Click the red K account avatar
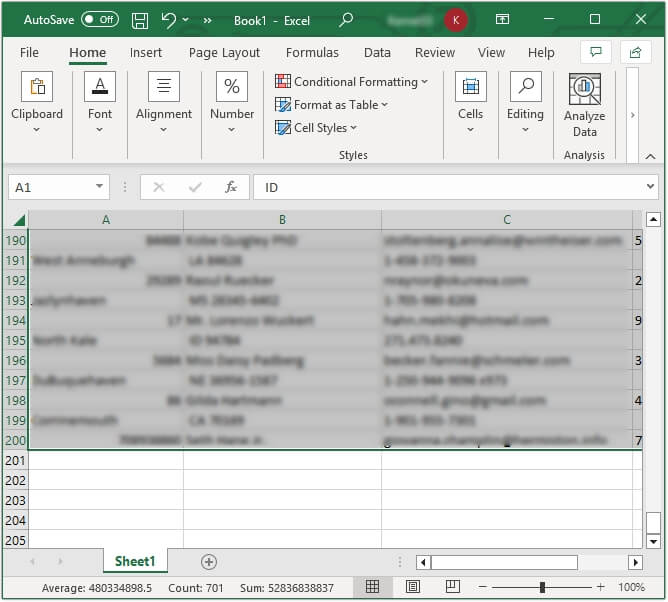Image resolution: width=668 pixels, height=602 pixels. pos(455,20)
